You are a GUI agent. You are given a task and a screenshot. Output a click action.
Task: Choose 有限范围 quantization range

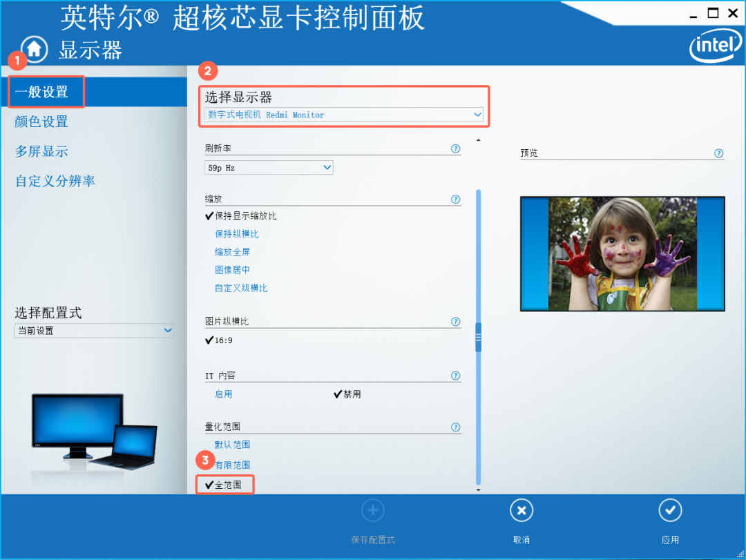232,465
